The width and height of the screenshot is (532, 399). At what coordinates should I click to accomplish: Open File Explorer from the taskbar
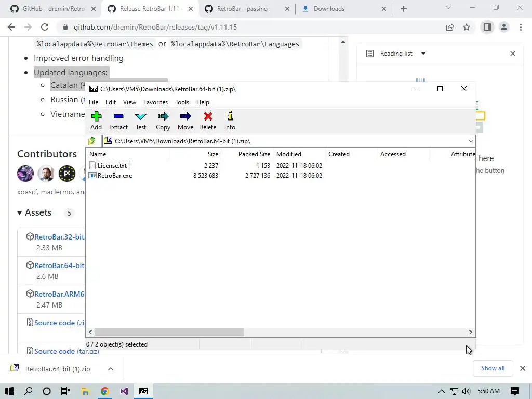click(85, 391)
